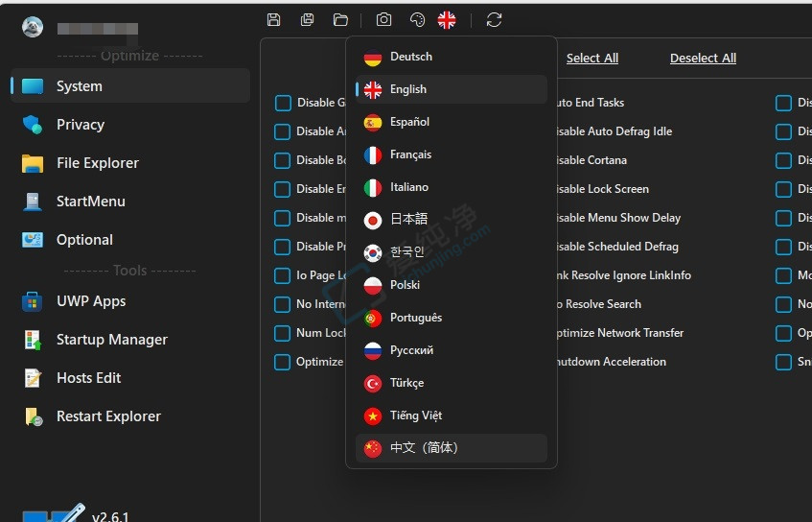This screenshot has height=522, width=812.
Task: Tick the 'Disable G' checkbox
Action: [x=283, y=103]
